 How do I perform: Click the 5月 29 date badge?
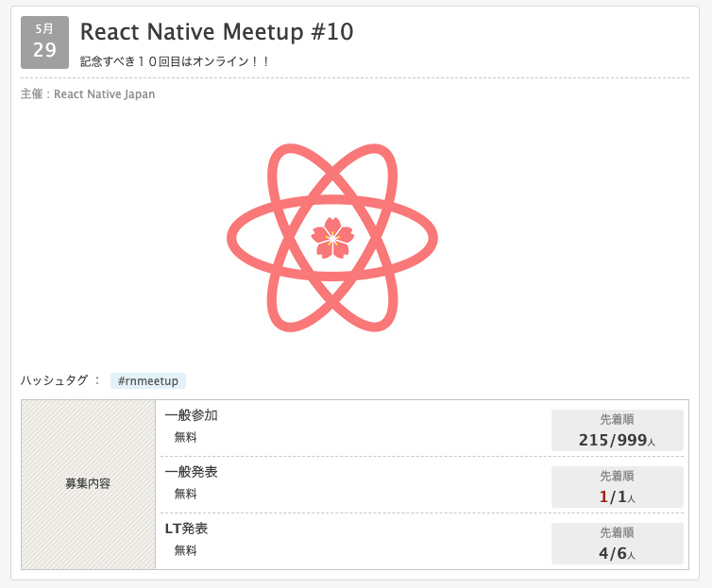pos(44,42)
